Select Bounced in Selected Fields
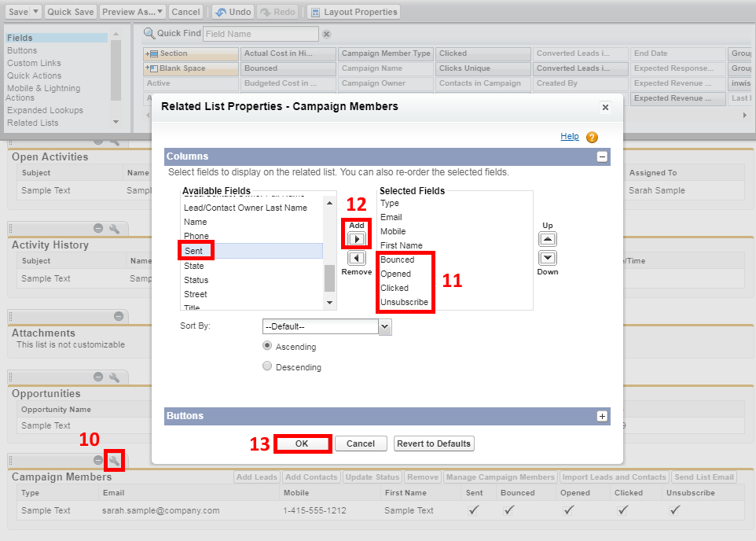The width and height of the screenshot is (756, 541). [x=398, y=259]
